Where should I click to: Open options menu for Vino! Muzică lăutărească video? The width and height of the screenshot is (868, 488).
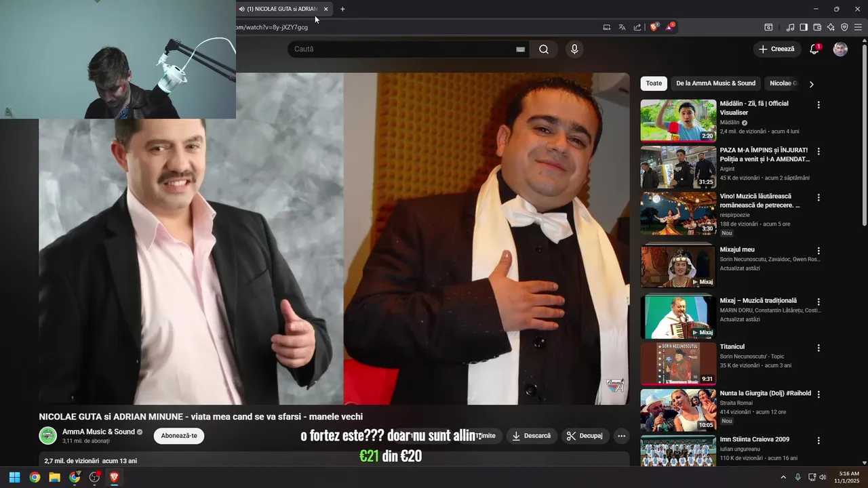(818, 197)
